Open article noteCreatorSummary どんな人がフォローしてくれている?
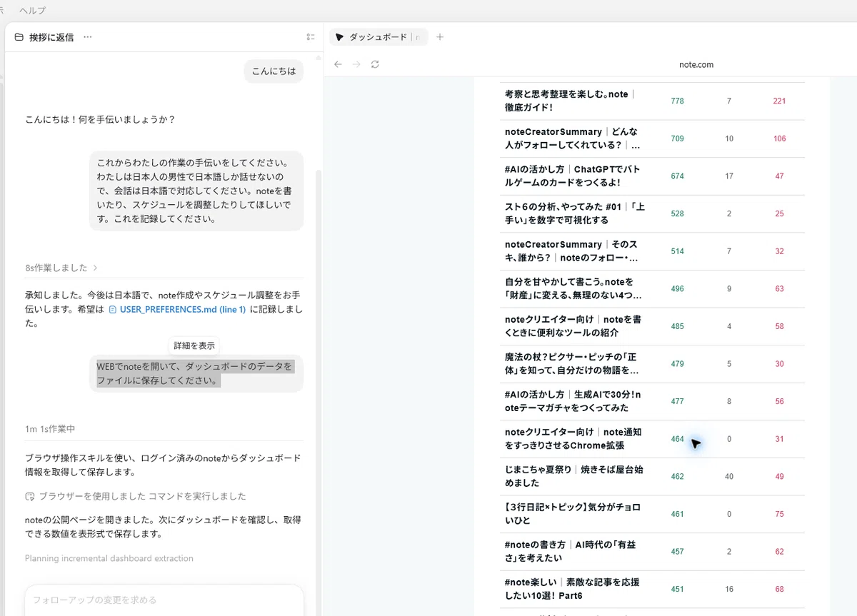This screenshot has height=616, width=857. click(572, 138)
